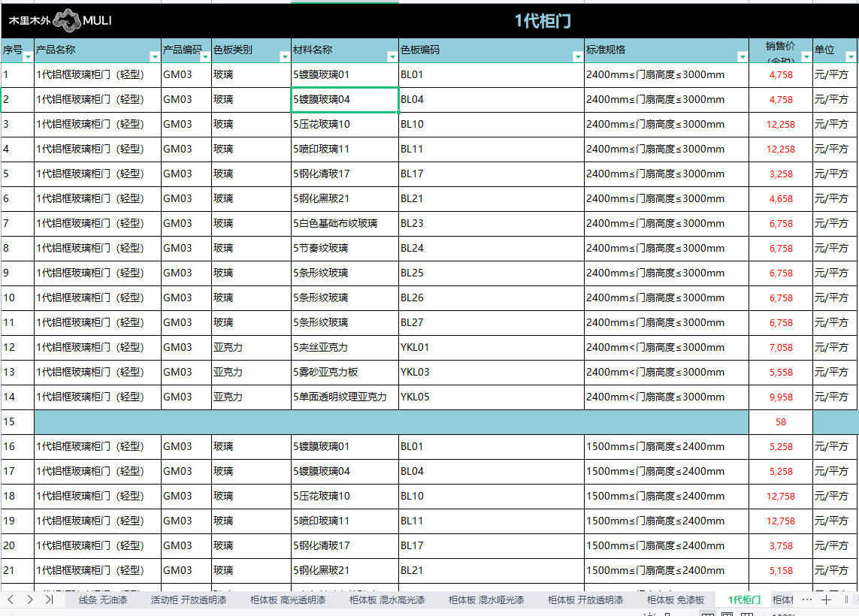The height and width of the screenshot is (616, 859).
Task: Switch to the 线条 无油漆 sheet tab
Action: tap(103, 599)
